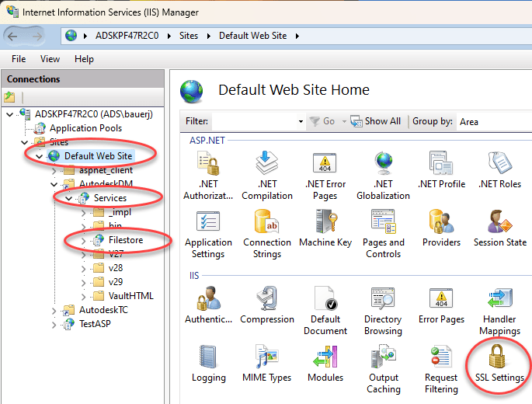Collapse the Sites tree node
The height and width of the screenshot is (404, 532).
coord(24,142)
